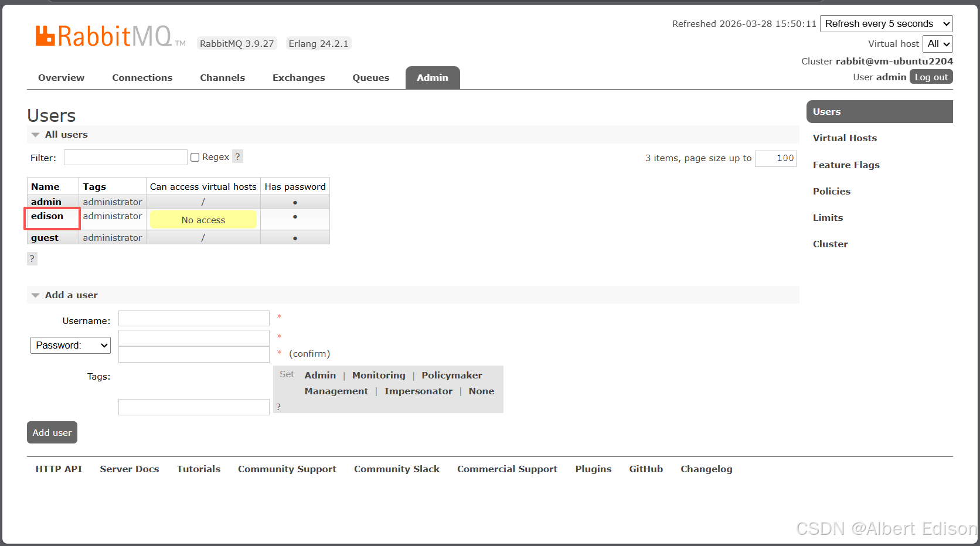Image resolution: width=980 pixels, height=546 pixels.
Task: Switch to the Queues tab
Action: [x=371, y=77]
